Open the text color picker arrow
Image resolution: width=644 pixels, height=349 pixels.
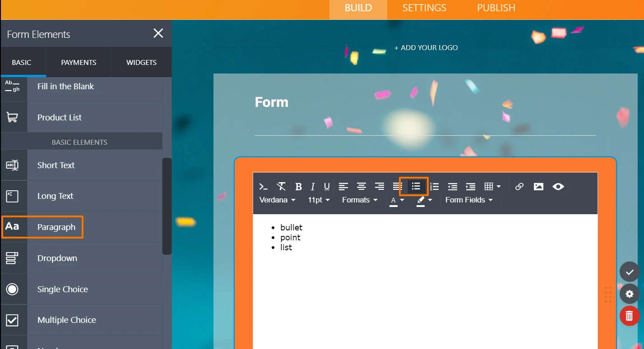[402, 200]
